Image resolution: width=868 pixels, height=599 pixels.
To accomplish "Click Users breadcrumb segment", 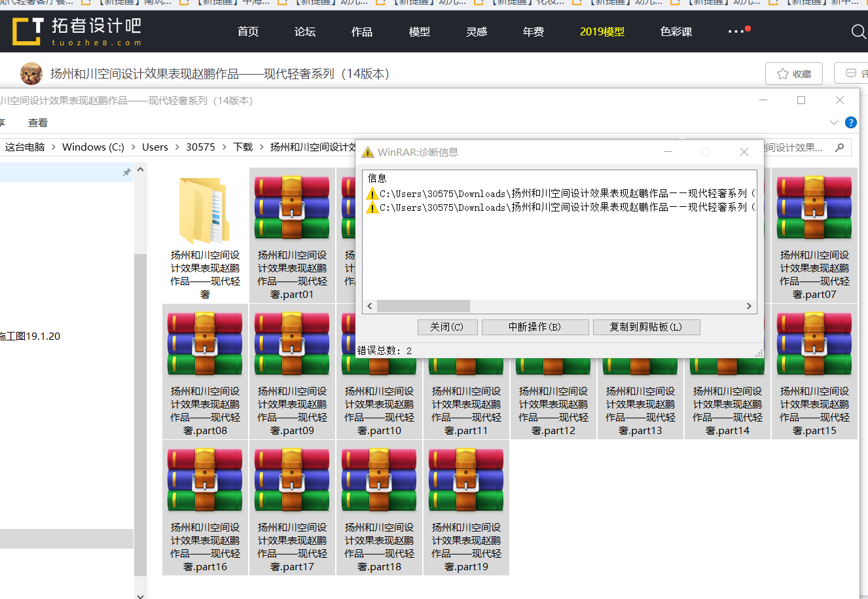I will pos(155,147).
